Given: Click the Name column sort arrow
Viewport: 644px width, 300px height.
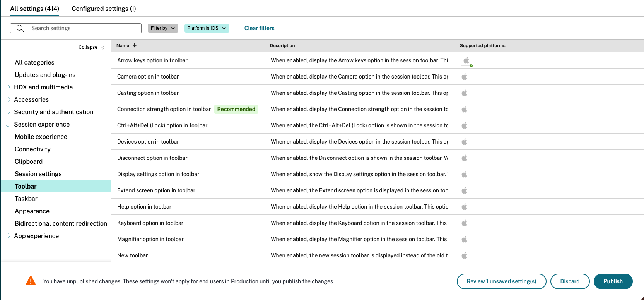Looking at the screenshot, I should tap(135, 45).
